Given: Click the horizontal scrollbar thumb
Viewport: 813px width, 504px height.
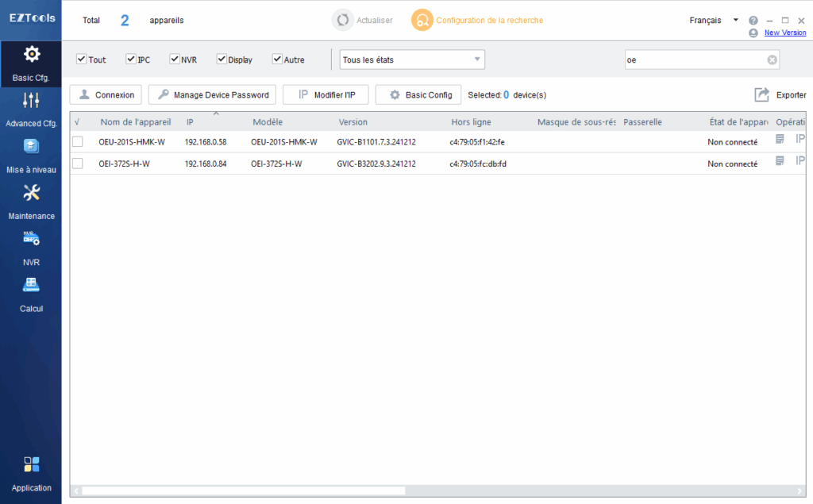Looking at the screenshot, I should pyautogui.click(x=244, y=491).
